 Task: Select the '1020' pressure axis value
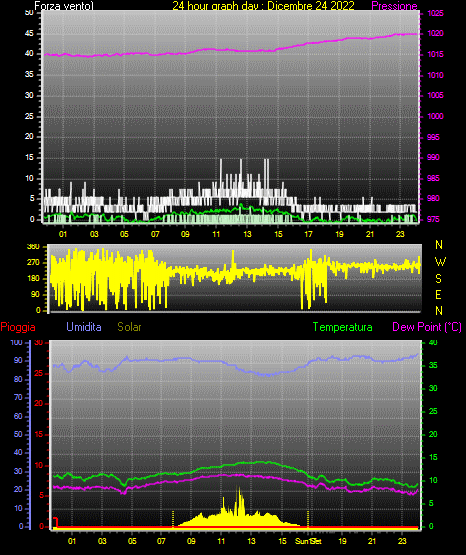[x=435, y=34]
